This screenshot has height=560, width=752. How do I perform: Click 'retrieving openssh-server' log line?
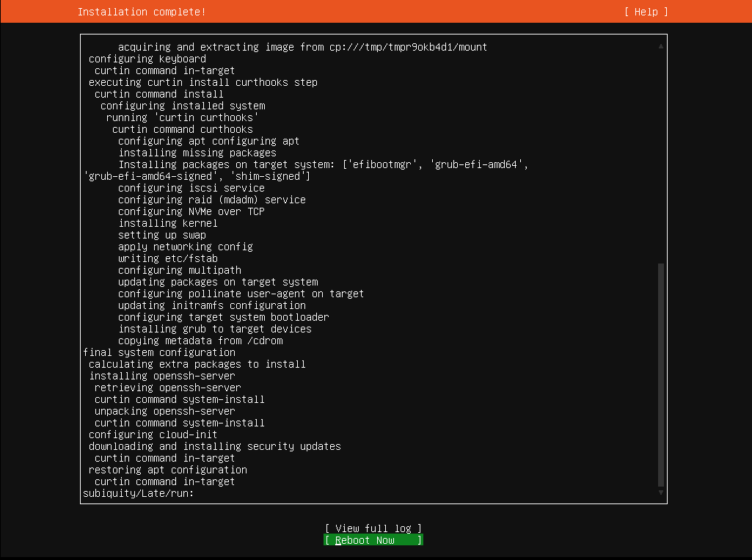(x=168, y=388)
